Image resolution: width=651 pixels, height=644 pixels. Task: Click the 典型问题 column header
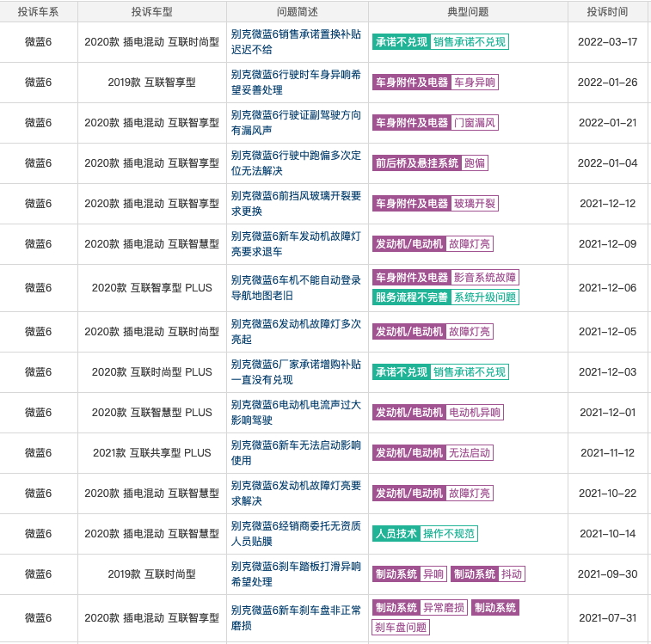(x=468, y=12)
